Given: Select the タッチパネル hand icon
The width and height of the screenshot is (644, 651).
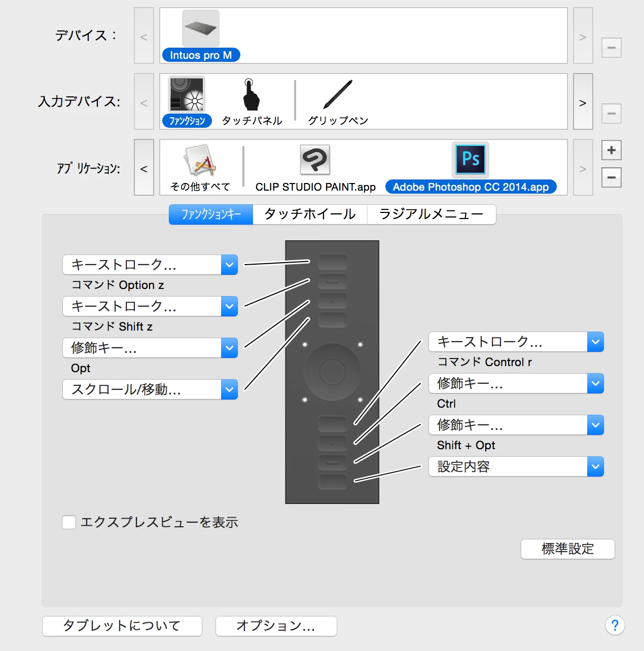Looking at the screenshot, I should (x=251, y=95).
